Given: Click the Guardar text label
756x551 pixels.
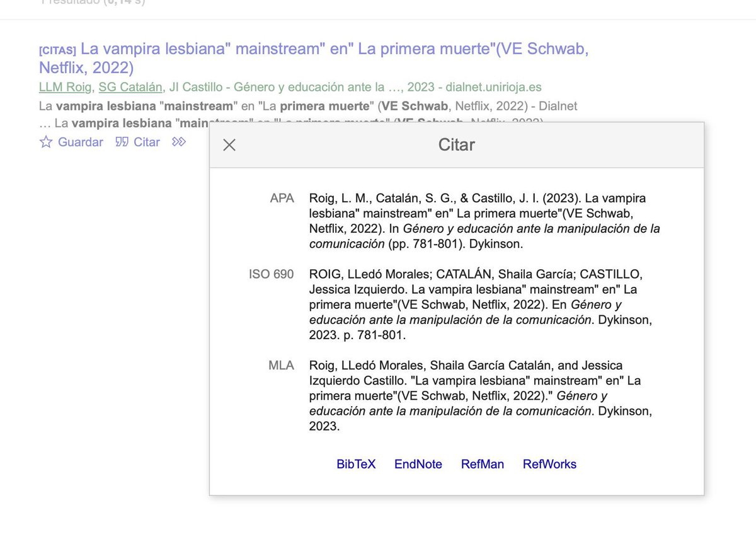Looking at the screenshot, I should click(x=81, y=142).
